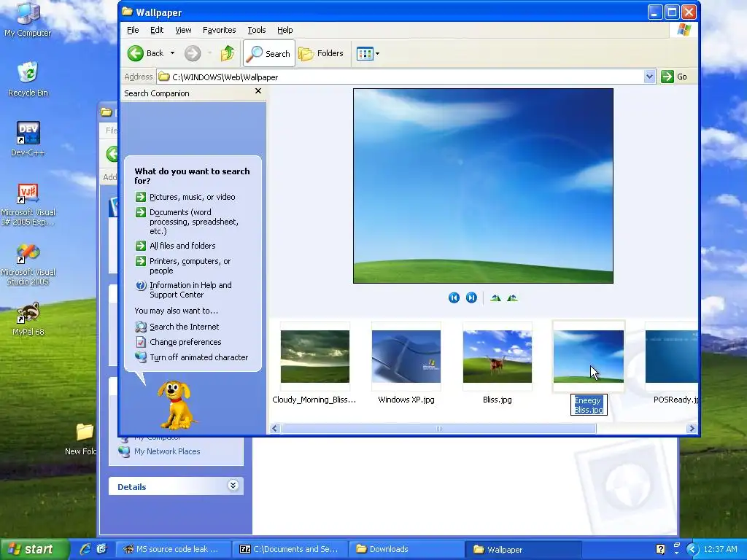Toggle the Search button in the toolbar
The image size is (747, 560).
(x=269, y=53)
